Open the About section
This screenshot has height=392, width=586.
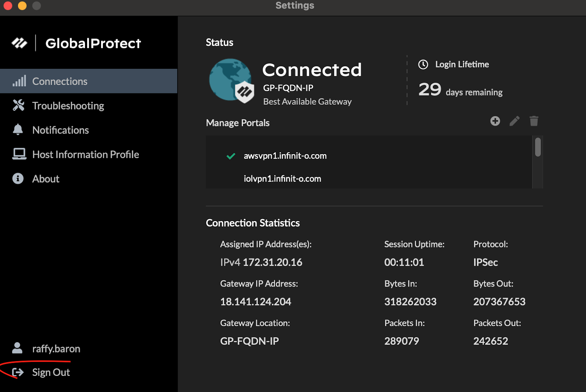point(89,179)
